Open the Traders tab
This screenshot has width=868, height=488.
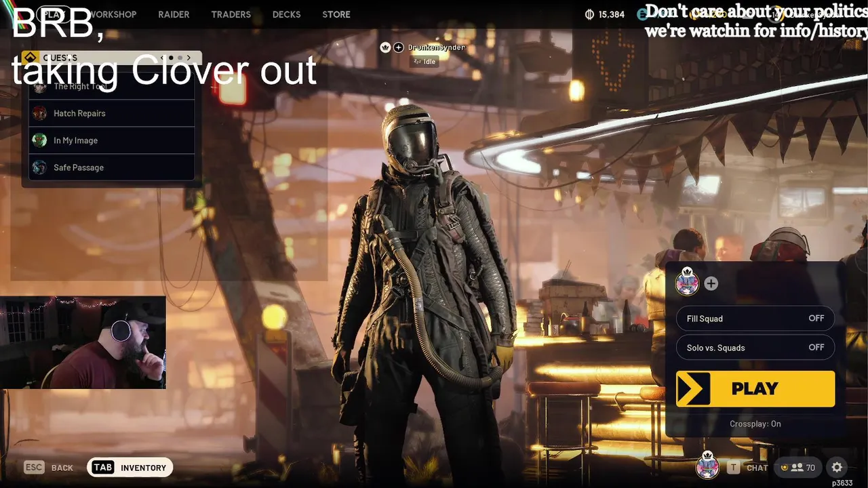231,14
